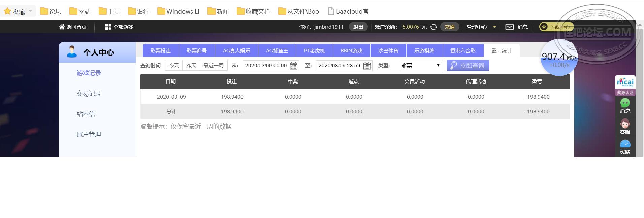Open the 新闻 bookmark folder
Image resolution: width=644 pixels, height=218 pixels.
pos(218,12)
